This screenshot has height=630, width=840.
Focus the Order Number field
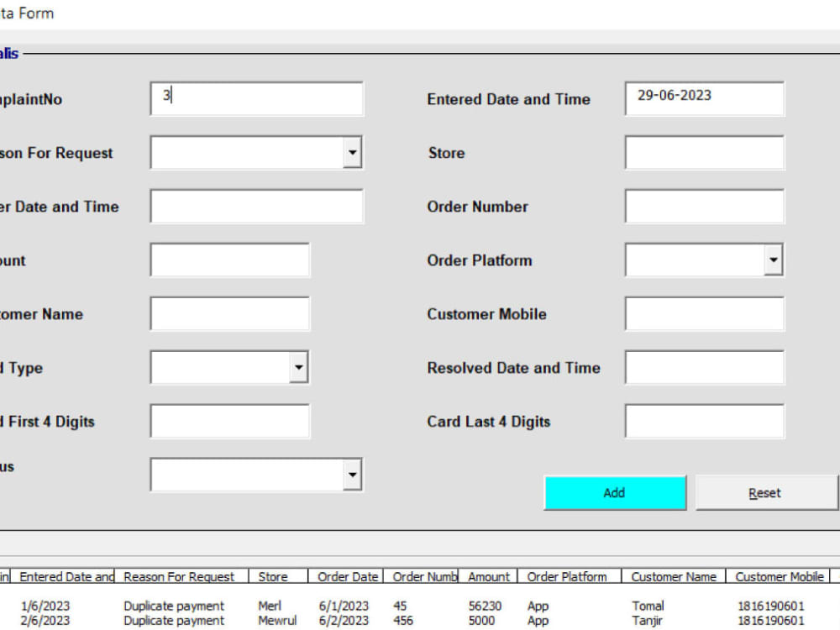(x=703, y=206)
